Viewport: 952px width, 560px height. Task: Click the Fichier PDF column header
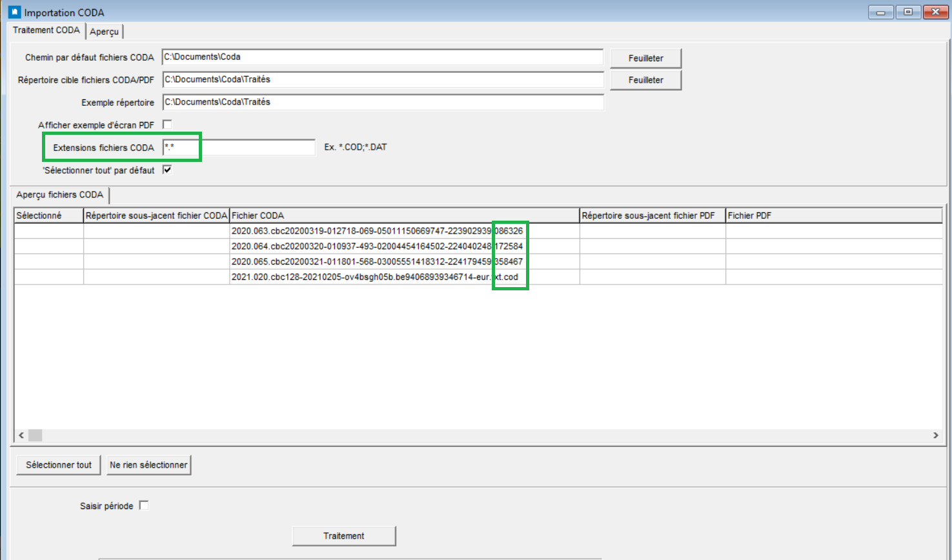[x=834, y=215]
